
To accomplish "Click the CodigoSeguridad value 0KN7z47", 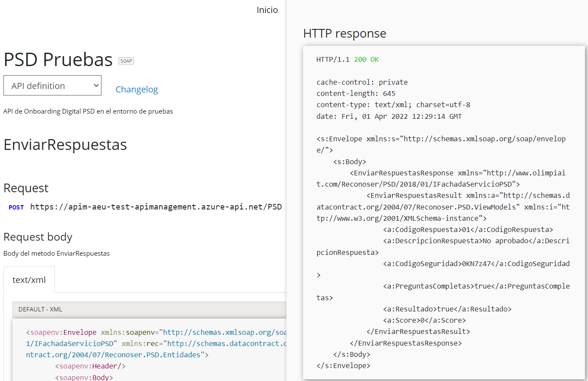I will pyautogui.click(x=476, y=264).
